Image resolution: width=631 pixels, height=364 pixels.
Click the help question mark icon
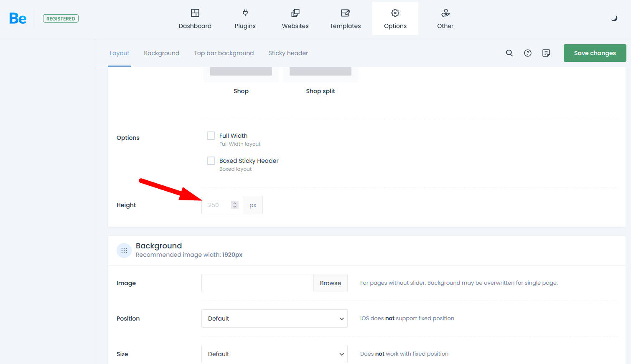[x=528, y=53]
